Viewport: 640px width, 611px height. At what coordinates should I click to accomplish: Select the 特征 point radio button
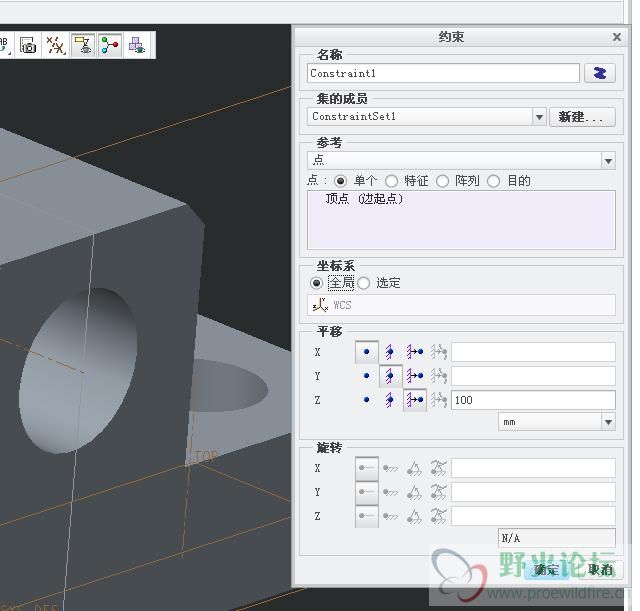pyautogui.click(x=391, y=180)
